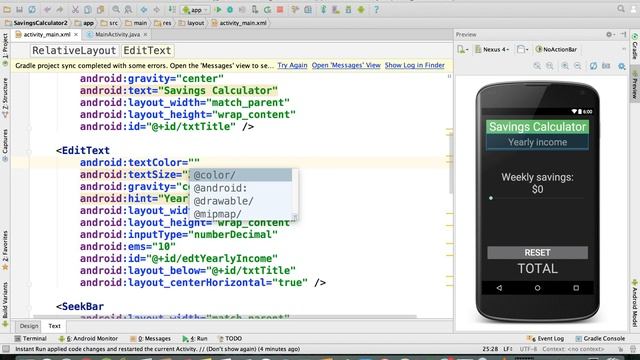Click the Help question mark icon
The image size is (640, 360).
[x=376, y=9]
